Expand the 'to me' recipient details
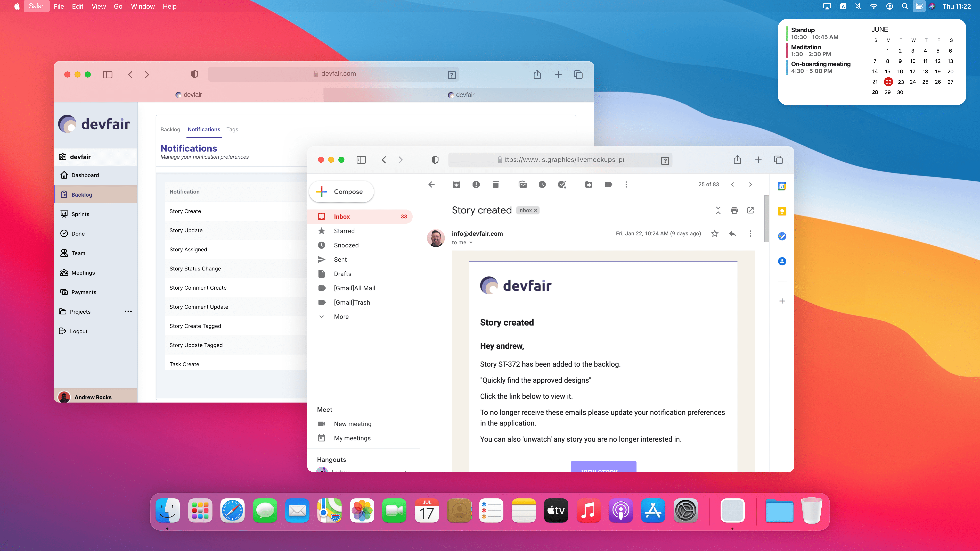980x551 pixels. [471, 243]
